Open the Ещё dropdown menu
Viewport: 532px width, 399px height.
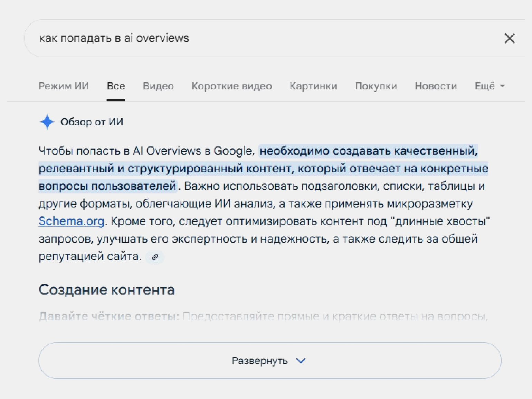click(489, 86)
